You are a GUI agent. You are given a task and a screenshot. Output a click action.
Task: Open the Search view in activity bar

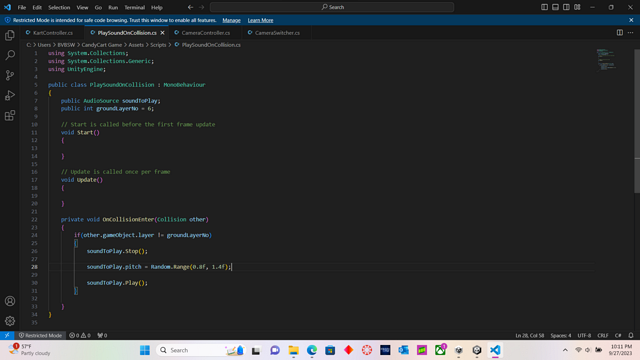click(x=10, y=55)
